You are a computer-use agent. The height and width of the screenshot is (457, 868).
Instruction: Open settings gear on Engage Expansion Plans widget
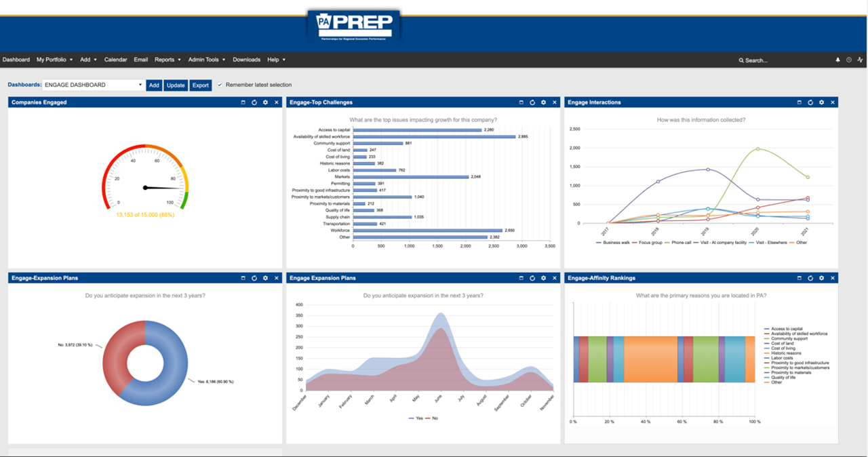click(544, 278)
